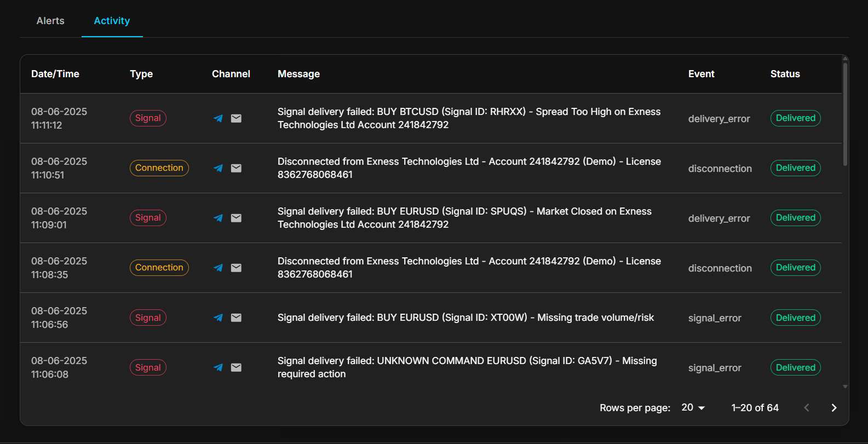Click the 08-06-2025 11:09:01 timestamp

point(59,218)
